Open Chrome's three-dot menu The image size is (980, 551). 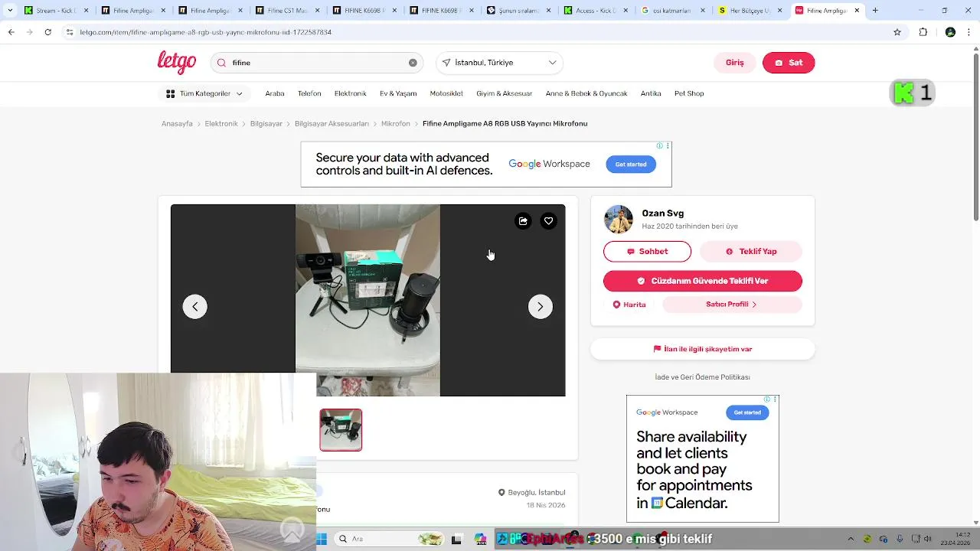point(969,32)
